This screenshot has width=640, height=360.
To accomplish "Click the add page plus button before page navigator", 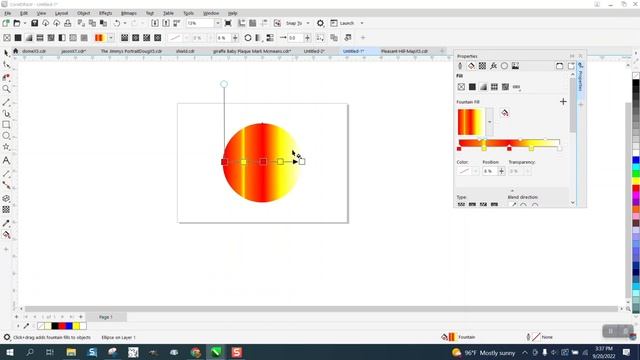I will pyautogui.click(x=16, y=317).
